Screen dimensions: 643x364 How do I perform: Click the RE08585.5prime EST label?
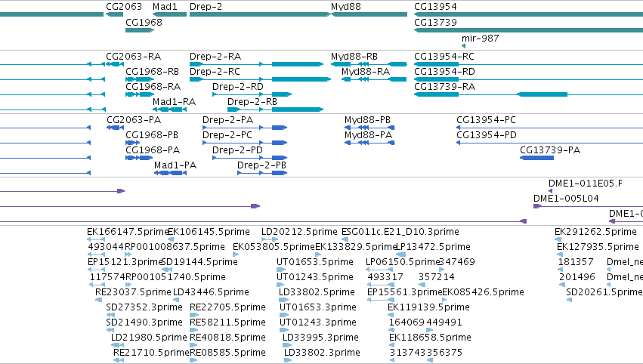227,353
